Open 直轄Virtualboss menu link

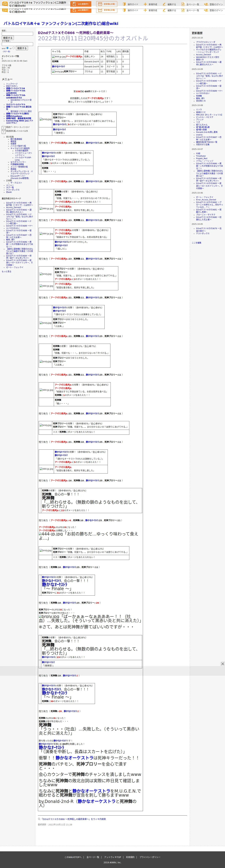pyautogui.click(x=14, y=116)
